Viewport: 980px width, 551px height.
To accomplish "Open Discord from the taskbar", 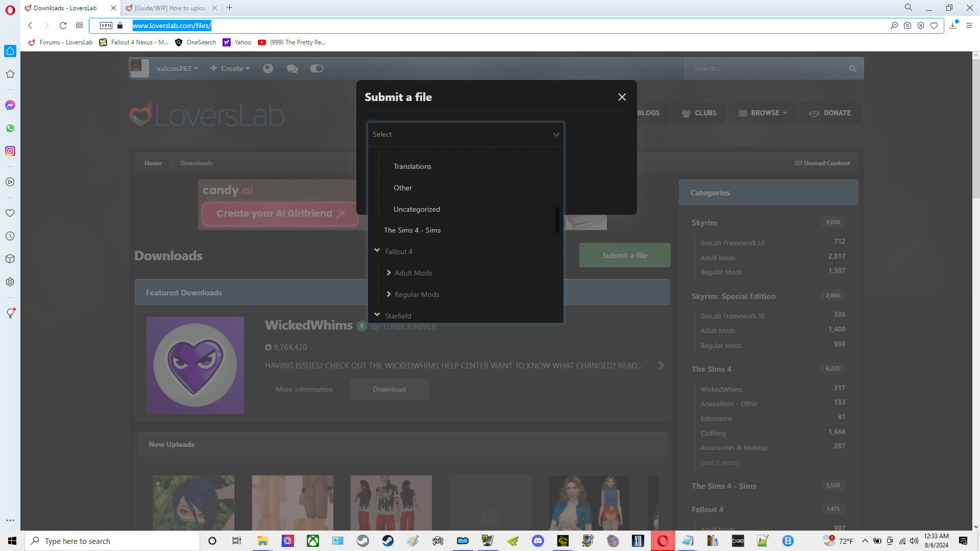I will coord(537,541).
